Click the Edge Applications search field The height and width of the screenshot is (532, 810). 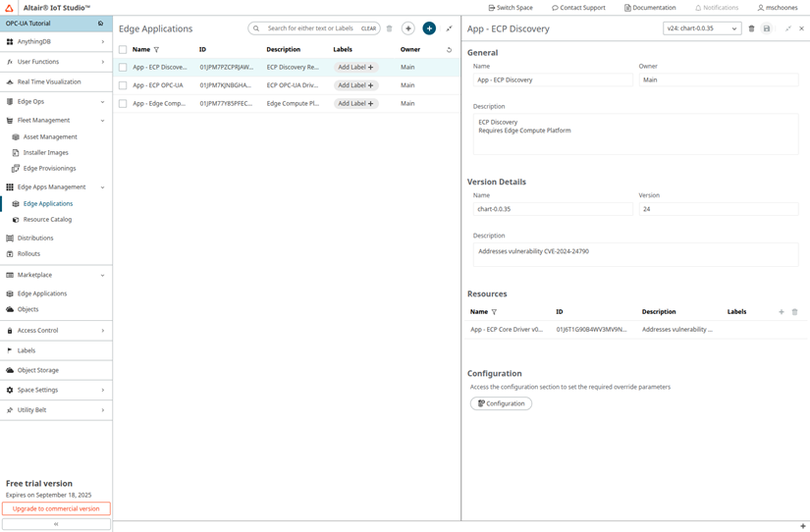pyautogui.click(x=310, y=28)
